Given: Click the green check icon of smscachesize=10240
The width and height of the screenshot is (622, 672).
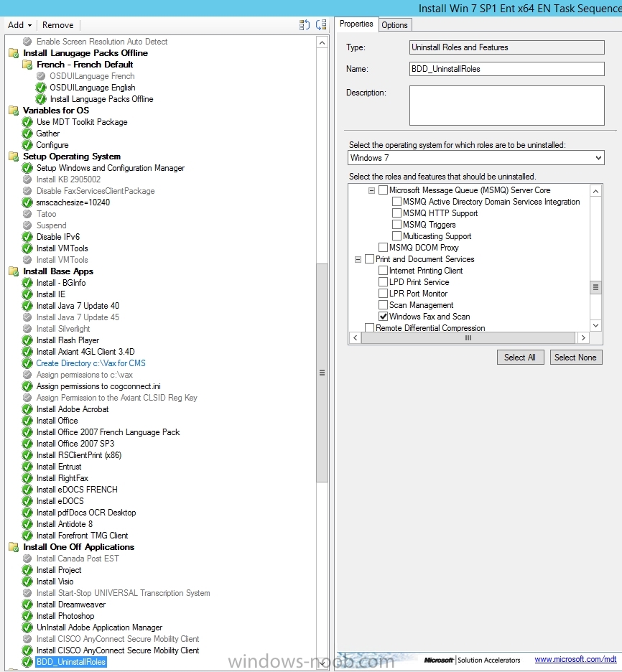Looking at the screenshot, I should click(x=27, y=202).
